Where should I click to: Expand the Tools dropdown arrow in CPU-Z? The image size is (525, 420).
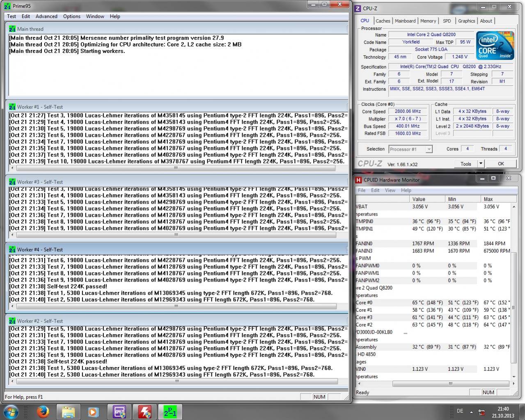[x=481, y=164]
